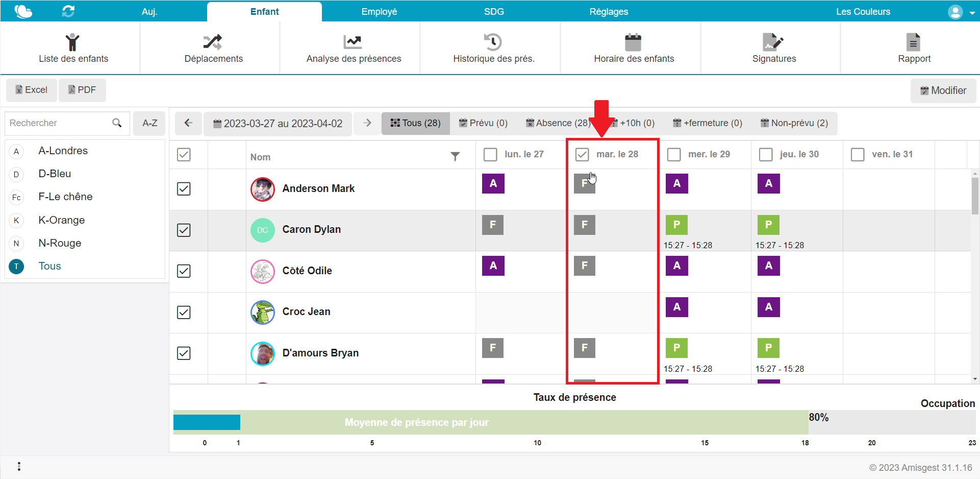The image size is (980, 479).
Task: Click the Nom column filter funnel icon
Action: click(x=455, y=157)
